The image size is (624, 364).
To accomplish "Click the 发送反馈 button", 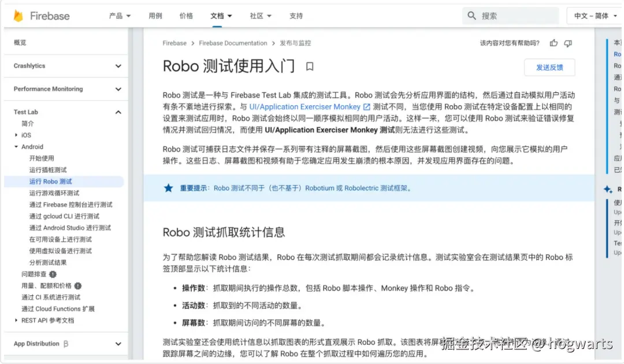I will (x=549, y=67).
